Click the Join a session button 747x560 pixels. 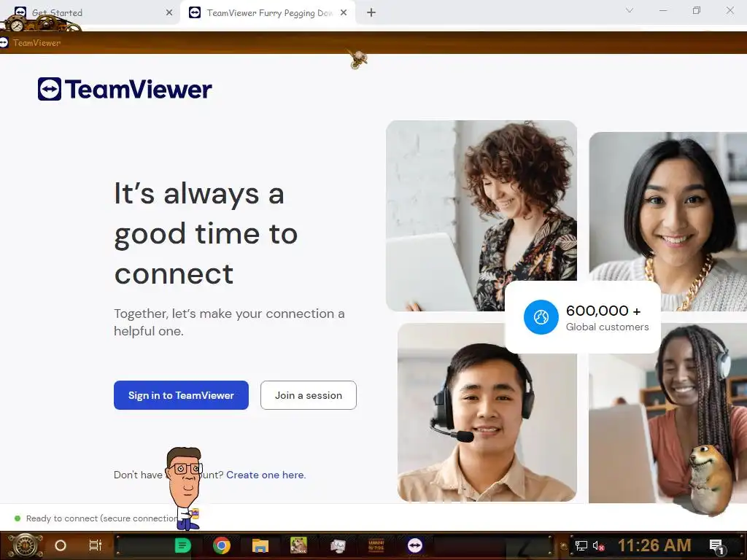pyautogui.click(x=309, y=394)
